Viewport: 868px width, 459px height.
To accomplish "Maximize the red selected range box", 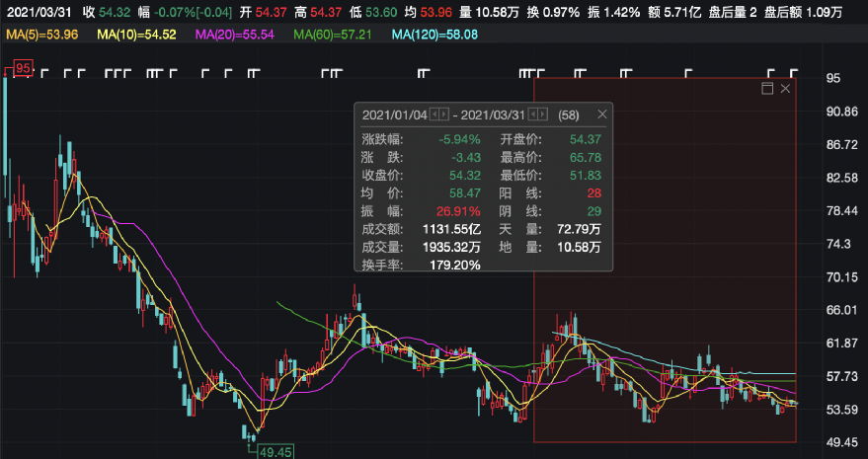I will pyautogui.click(x=767, y=89).
